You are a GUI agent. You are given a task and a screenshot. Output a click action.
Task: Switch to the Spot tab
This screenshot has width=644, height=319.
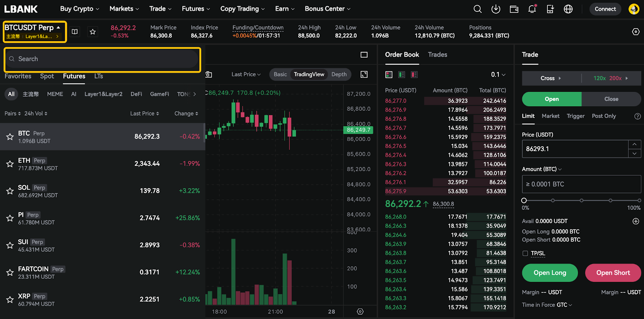pyautogui.click(x=47, y=76)
